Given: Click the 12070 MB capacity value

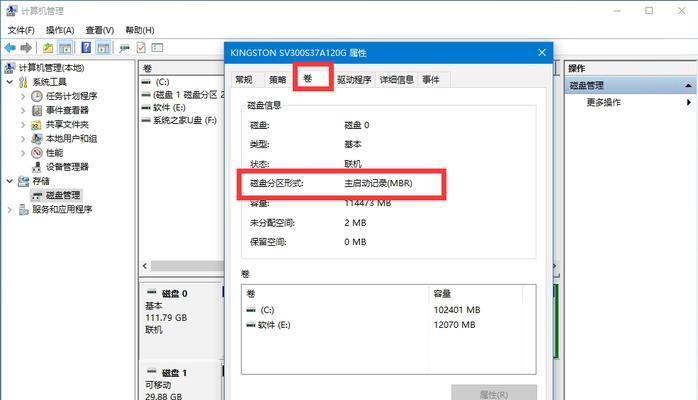Looking at the screenshot, I should [455, 325].
